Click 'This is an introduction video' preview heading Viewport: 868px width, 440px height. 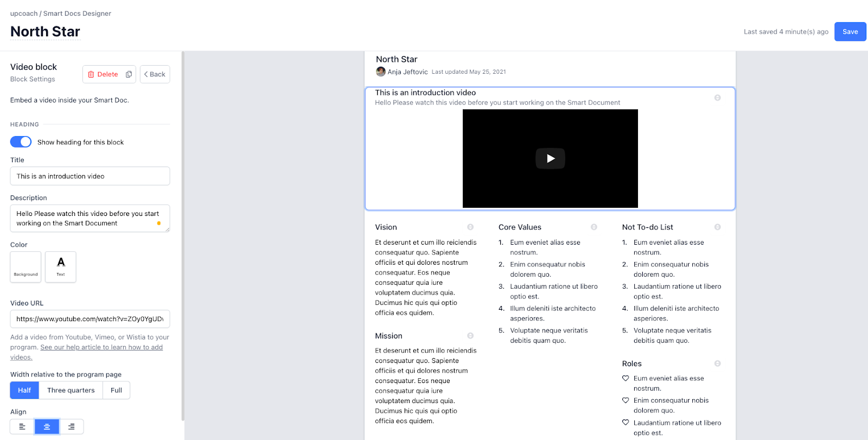[425, 93]
